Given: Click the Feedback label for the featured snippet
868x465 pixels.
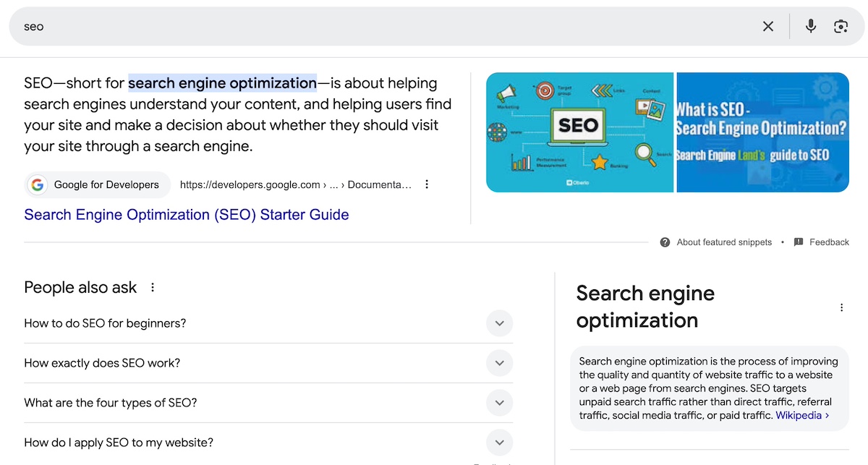Looking at the screenshot, I should [x=830, y=242].
